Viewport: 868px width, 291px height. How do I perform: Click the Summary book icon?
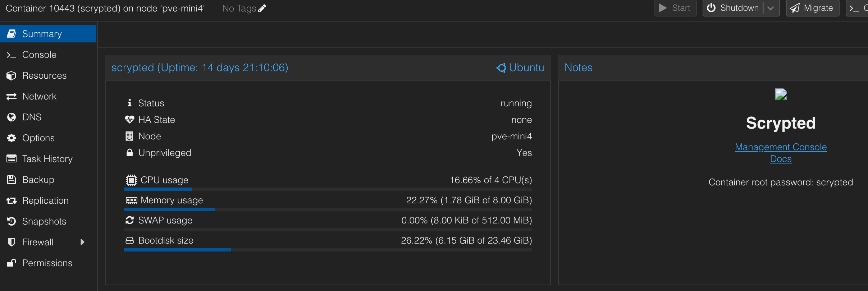pos(12,34)
